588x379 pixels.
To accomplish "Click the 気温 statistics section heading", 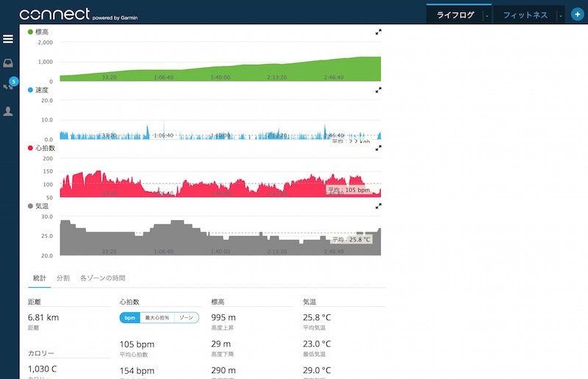I will coord(309,302).
